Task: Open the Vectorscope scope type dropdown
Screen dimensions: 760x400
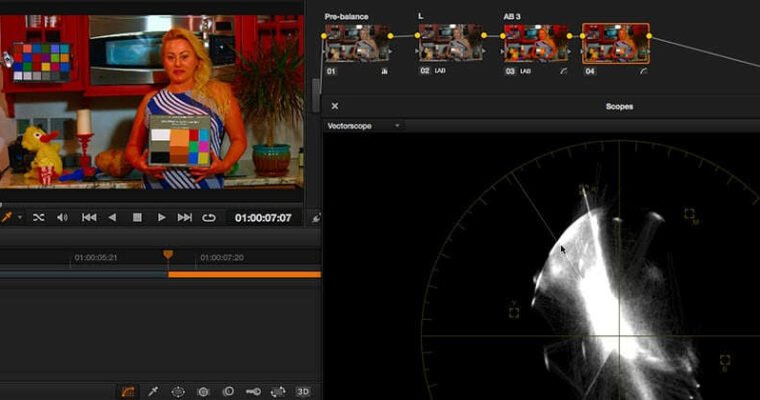Action: pos(364,126)
